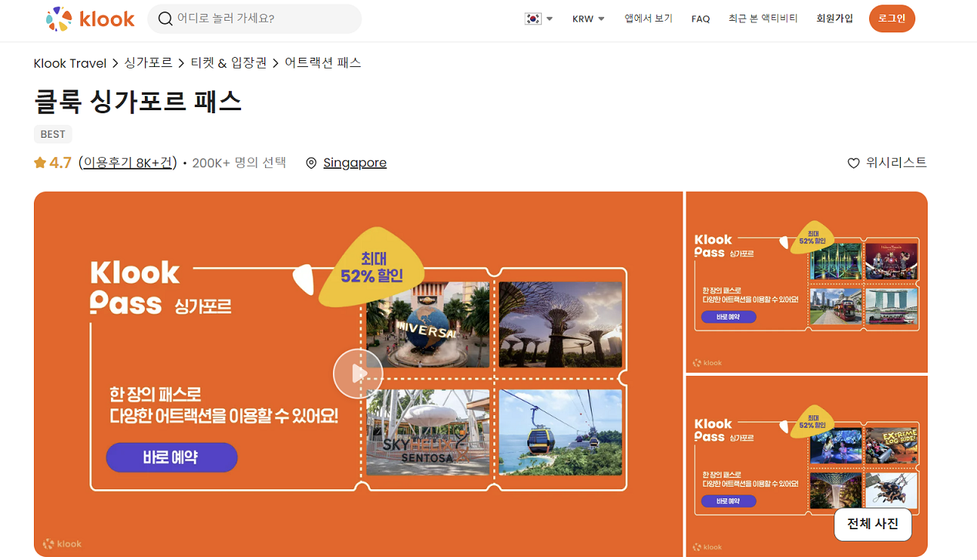Screen dimensions: 977x560
Task: Go to the Klook Travel breadcrumb
Action: coord(70,63)
